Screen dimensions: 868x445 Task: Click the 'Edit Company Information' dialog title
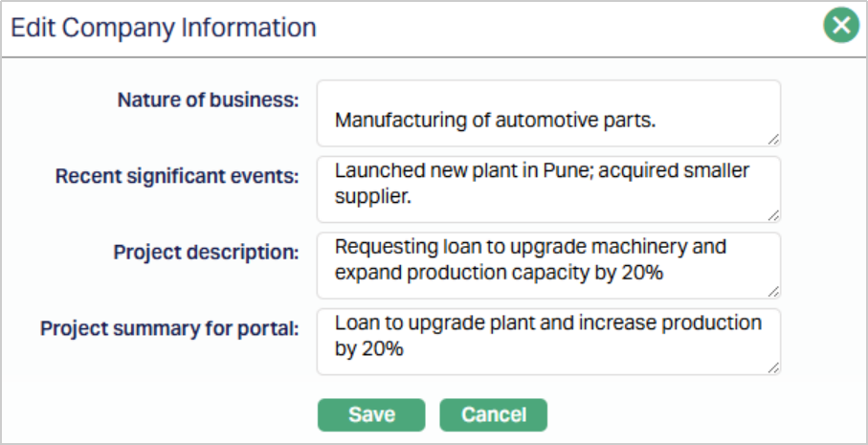[x=164, y=27]
